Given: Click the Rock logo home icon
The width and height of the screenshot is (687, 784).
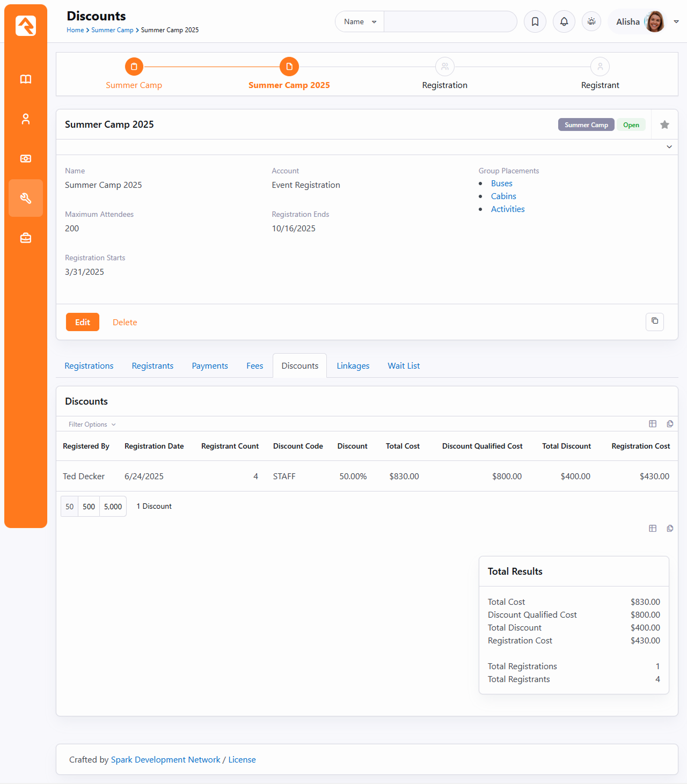Looking at the screenshot, I should pos(26,26).
